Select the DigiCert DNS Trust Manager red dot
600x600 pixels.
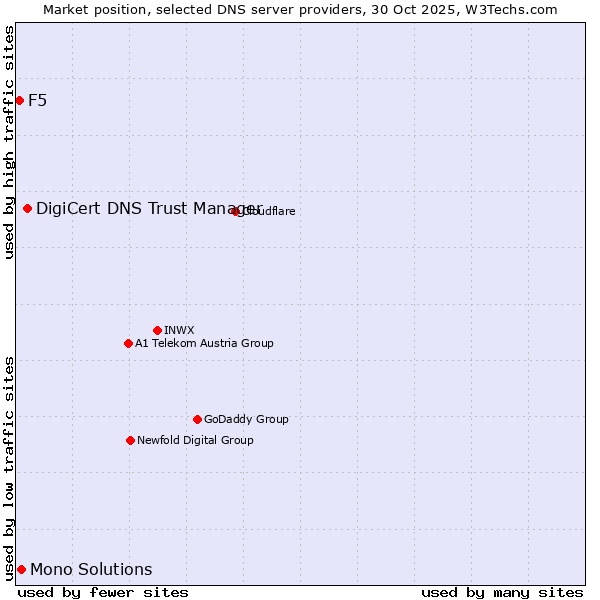tap(28, 208)
